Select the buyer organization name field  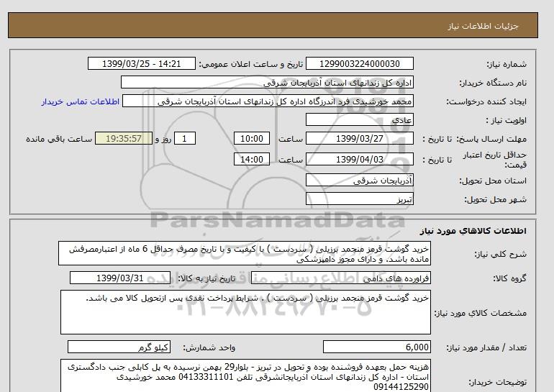(x=267, y=82)
